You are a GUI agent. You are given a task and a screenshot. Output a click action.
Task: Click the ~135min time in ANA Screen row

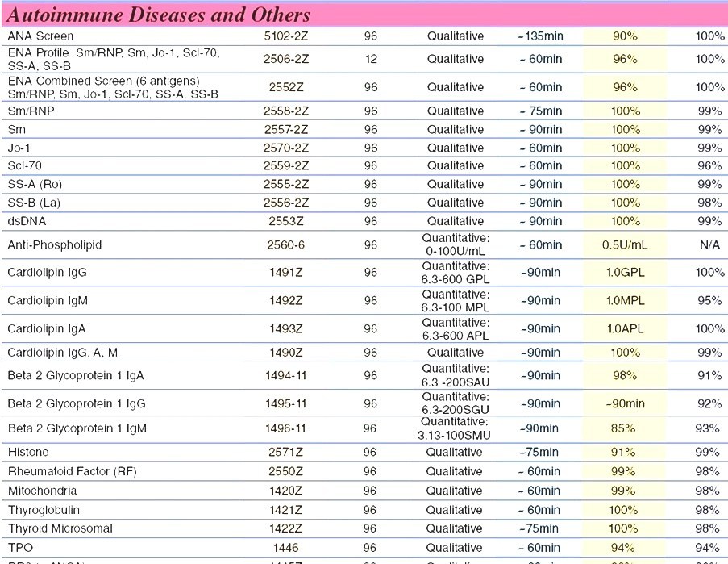pyautogui.click(x=540, y=36)
